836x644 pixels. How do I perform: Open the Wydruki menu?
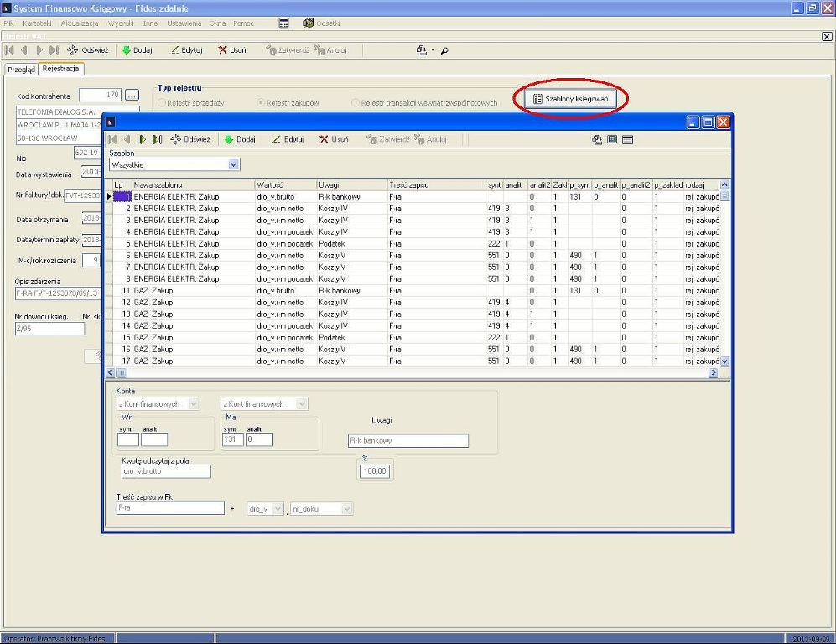(121, 23)
